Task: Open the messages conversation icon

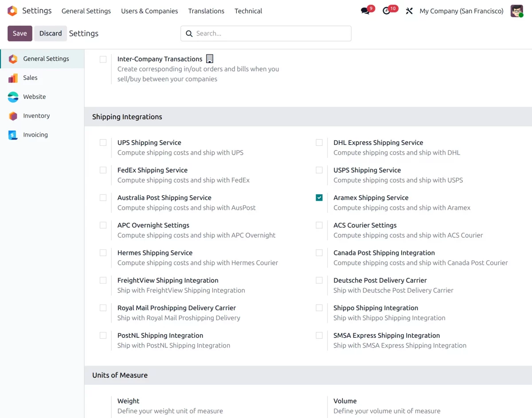Action: pyautogui.click(x=365, y=11)
